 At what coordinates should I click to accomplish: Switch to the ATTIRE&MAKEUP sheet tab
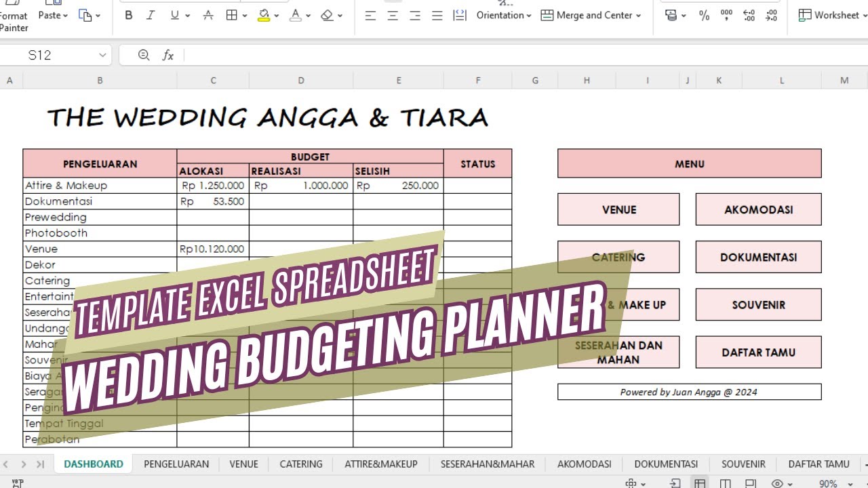tap(381, 464)
